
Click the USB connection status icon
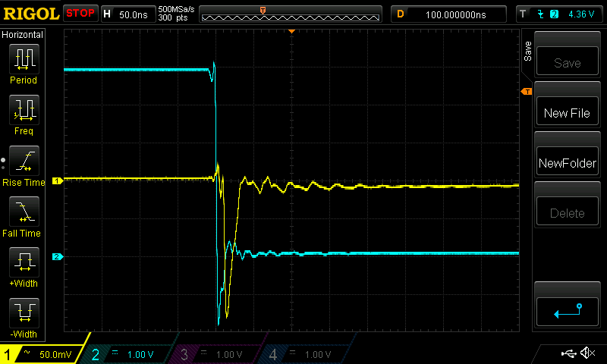[x=568, y=353]
